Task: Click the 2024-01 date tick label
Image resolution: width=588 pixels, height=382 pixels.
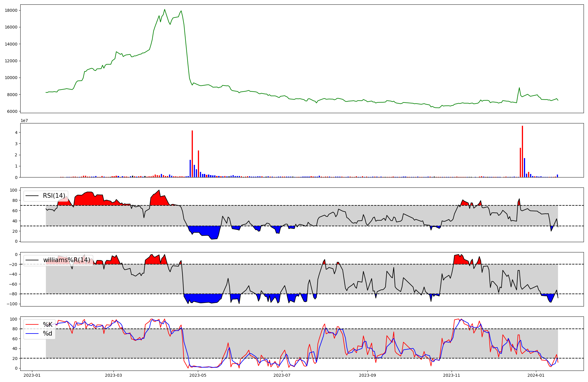Action: [x=536, y=375]
